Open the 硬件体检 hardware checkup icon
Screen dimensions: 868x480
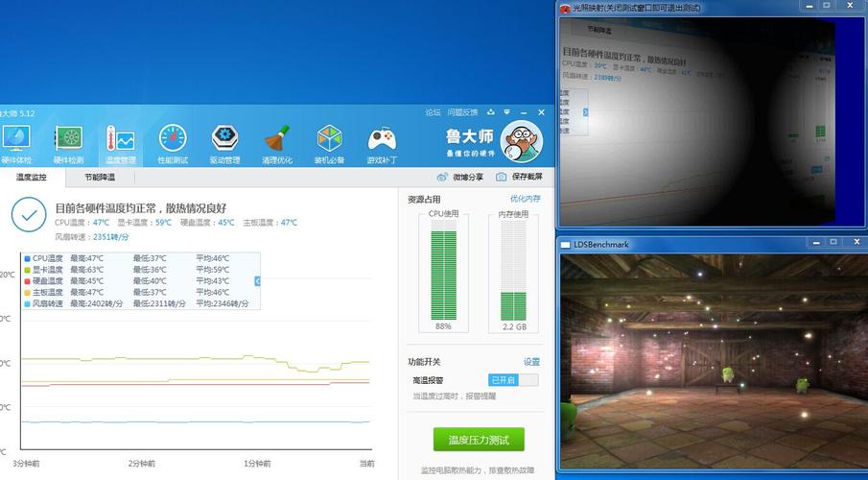(x=16, y=138)
